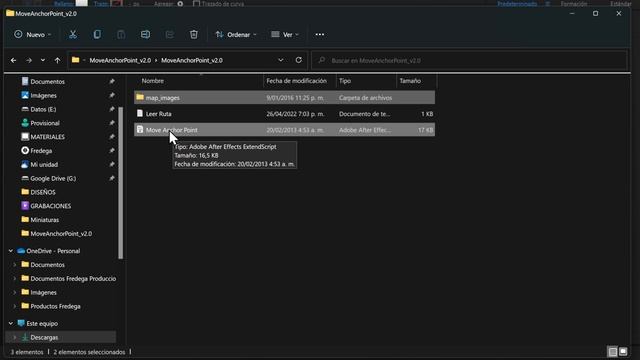Sort by the Tamaño column header

410,81
